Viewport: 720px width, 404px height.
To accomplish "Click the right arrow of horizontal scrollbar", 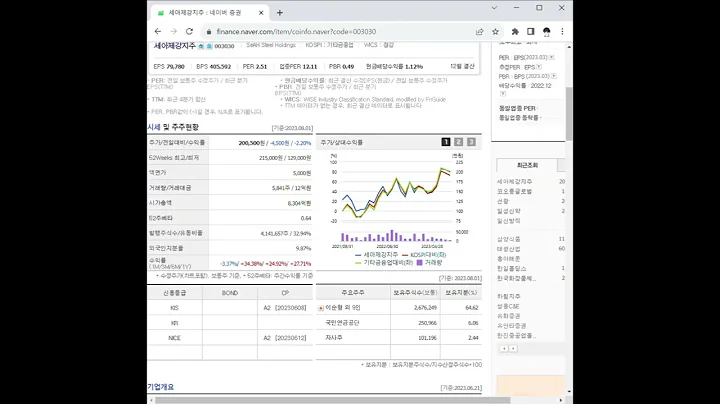I will tap(561, 400).
